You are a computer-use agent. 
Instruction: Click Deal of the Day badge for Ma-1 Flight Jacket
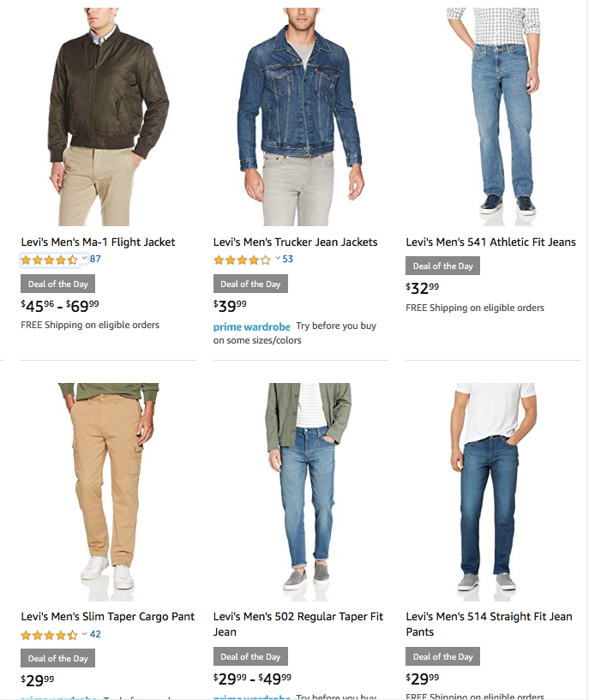(57, 284)
